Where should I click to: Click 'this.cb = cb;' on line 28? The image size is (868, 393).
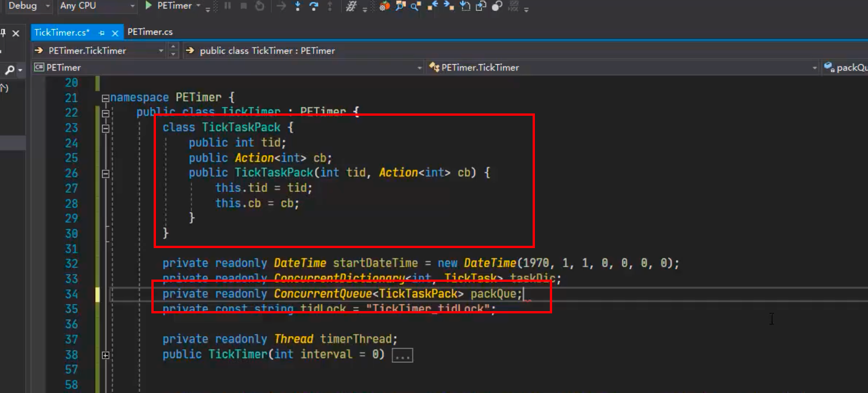point(257,203)
